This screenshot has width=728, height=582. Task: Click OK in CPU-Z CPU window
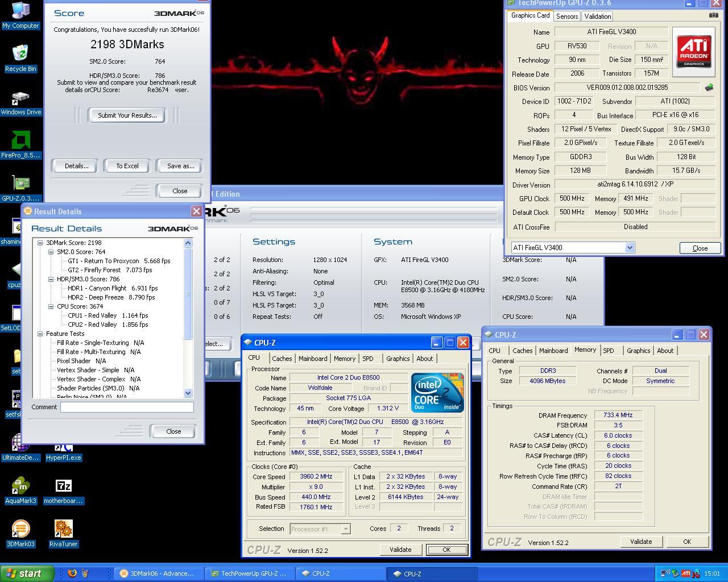pos(446,550)
